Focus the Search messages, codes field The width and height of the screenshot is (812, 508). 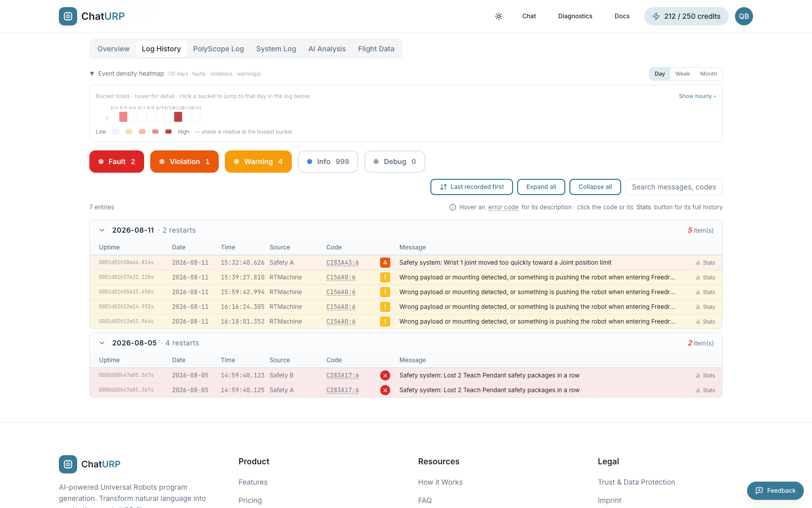(x=674, y=187)
